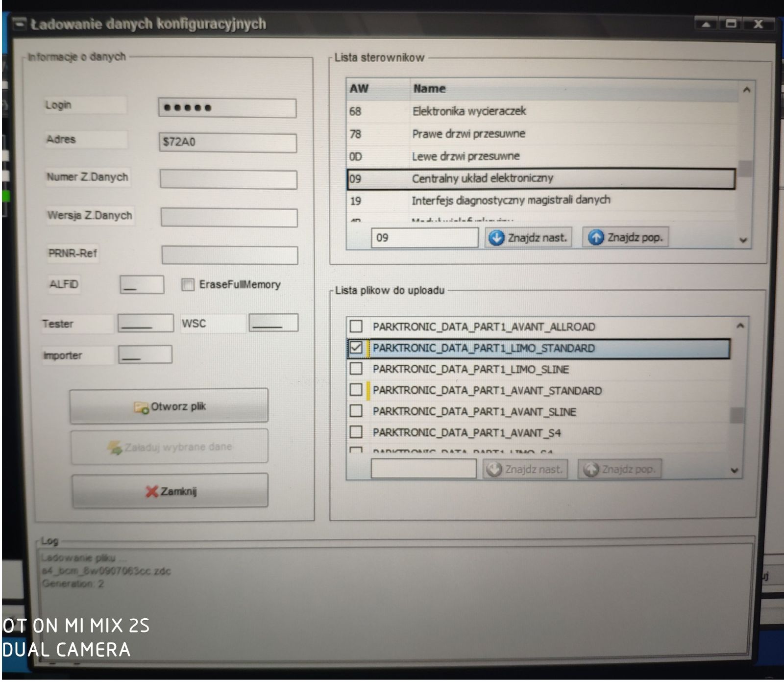The image size is (784, 682).
Task: Check PARKTRONIC_DATA_PART1_AVANT_S4
Action: pos(356,432)
